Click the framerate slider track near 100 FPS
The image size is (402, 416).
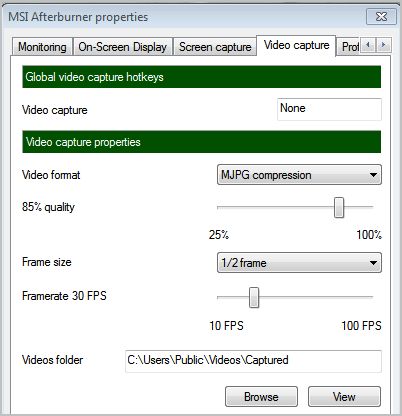tap(368, 297)
